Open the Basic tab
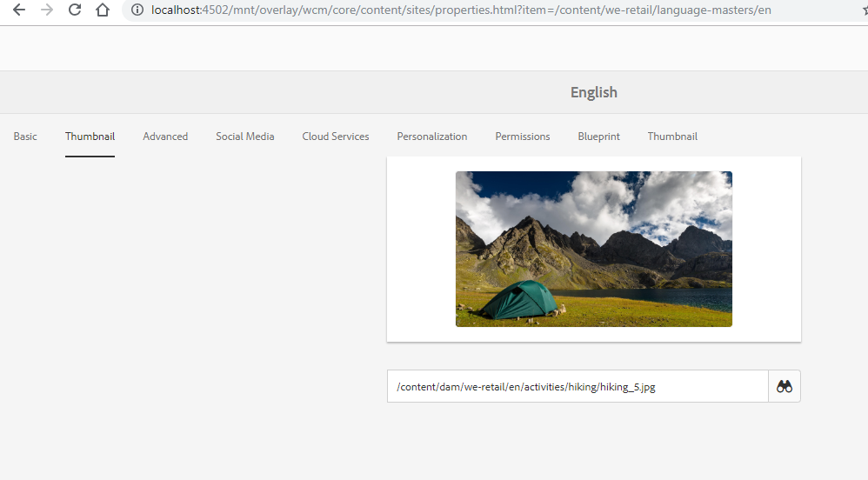 [x=25, y=137]
